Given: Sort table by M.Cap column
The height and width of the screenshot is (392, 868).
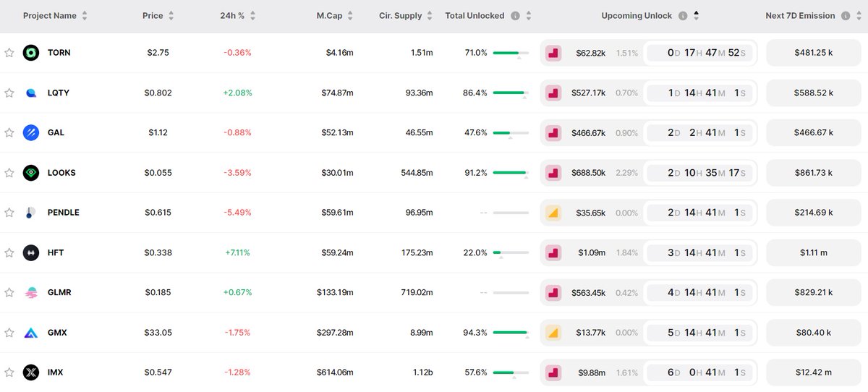Looking at the screenshot, I should (350, 16).
